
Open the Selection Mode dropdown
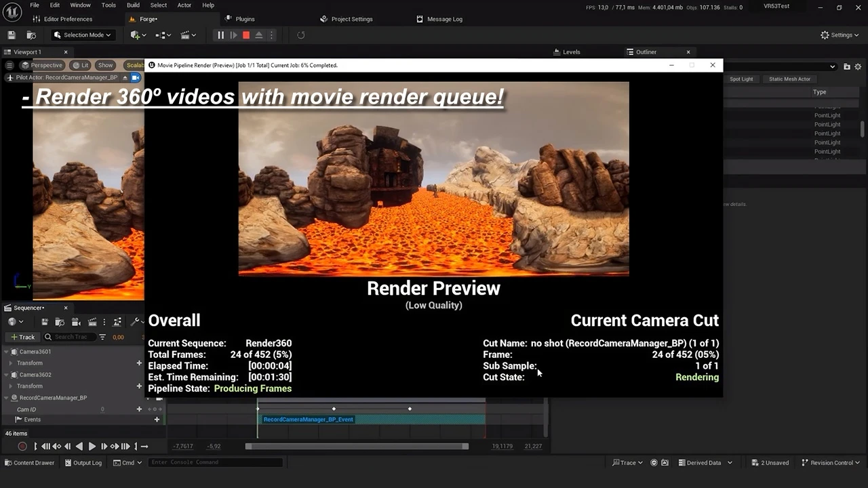pos(82,35)
